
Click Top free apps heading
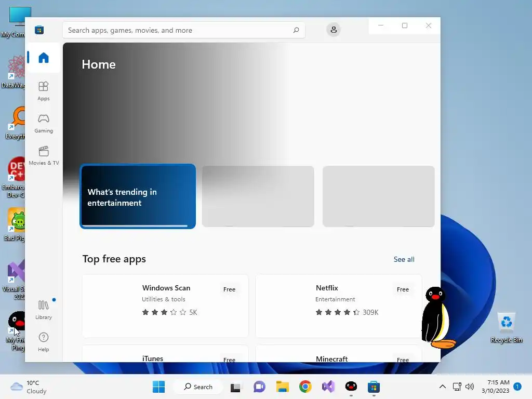pyautogui.click(x=114, y=259)
